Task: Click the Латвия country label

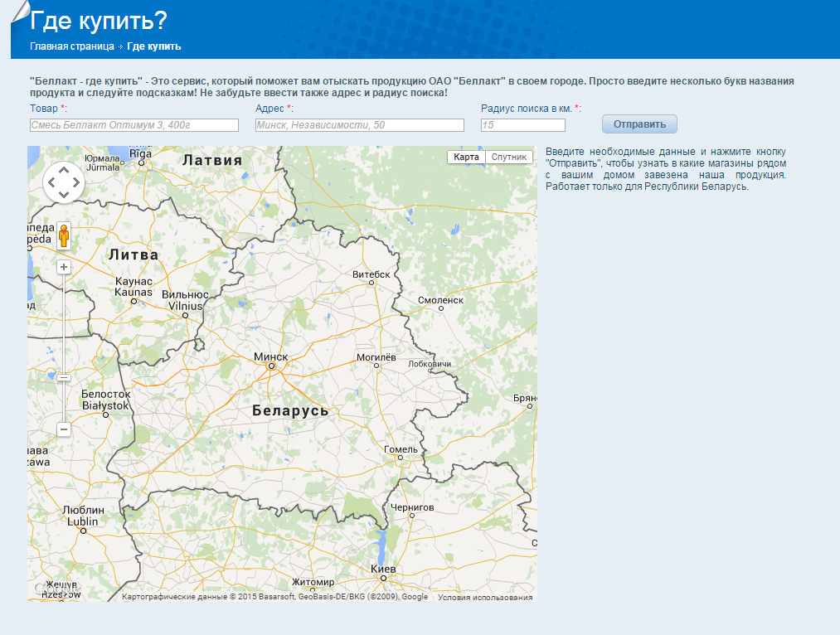Action: click(x=212, y=160)
